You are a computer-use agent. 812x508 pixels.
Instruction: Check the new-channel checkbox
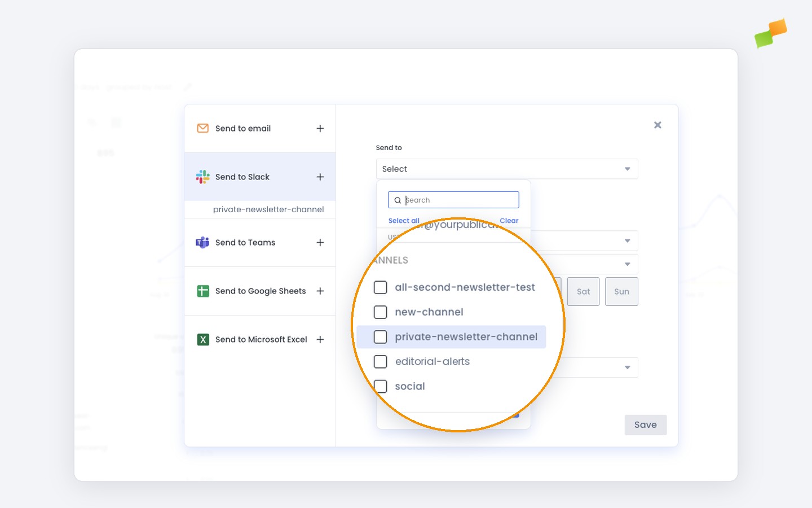coord(381,312)
